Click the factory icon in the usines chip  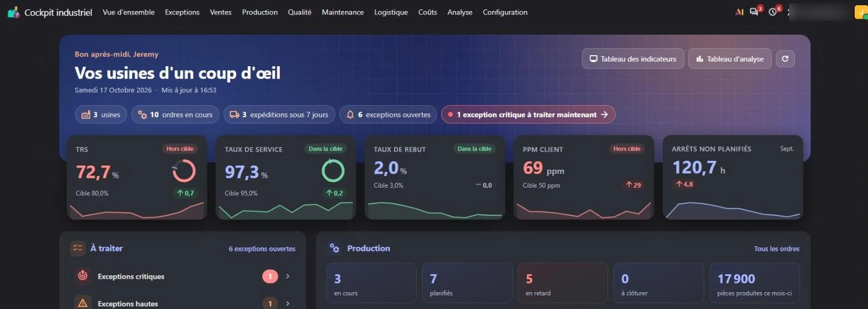click(86, 114)
